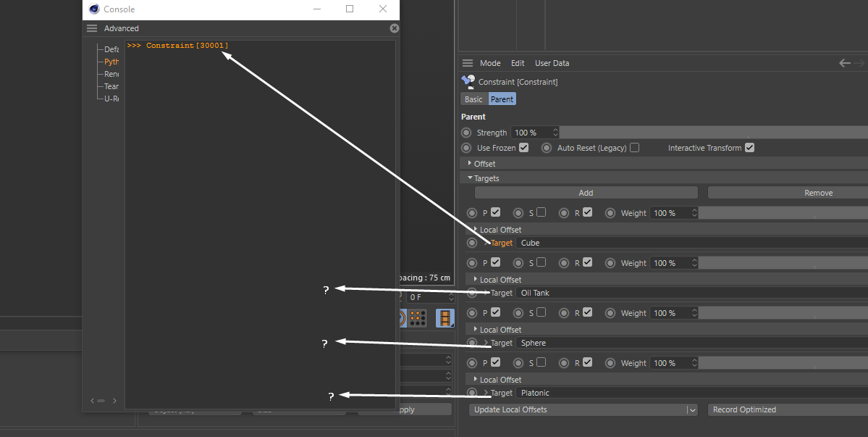Click the round X icon in Console toolbar
Screen dimensions: 868x437
394,28
